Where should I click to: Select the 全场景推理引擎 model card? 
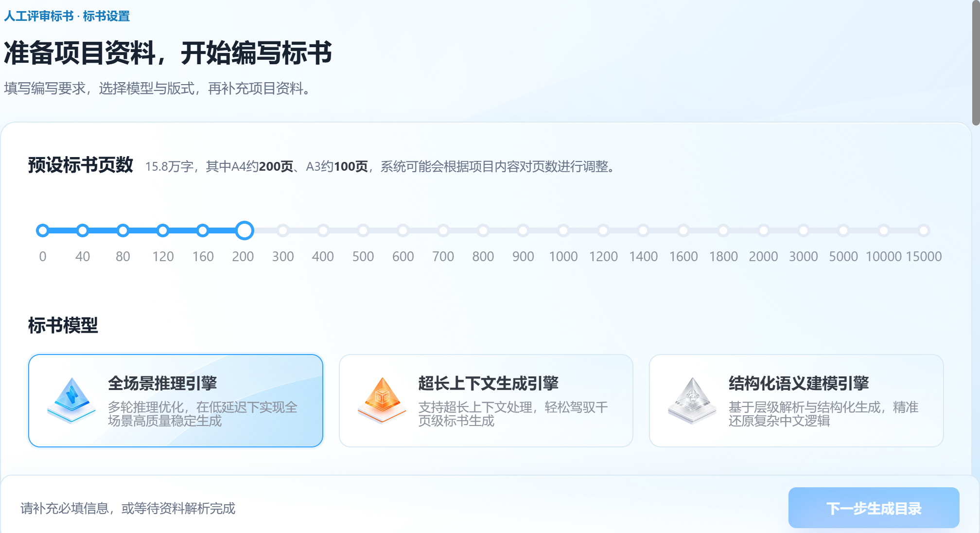176,401
